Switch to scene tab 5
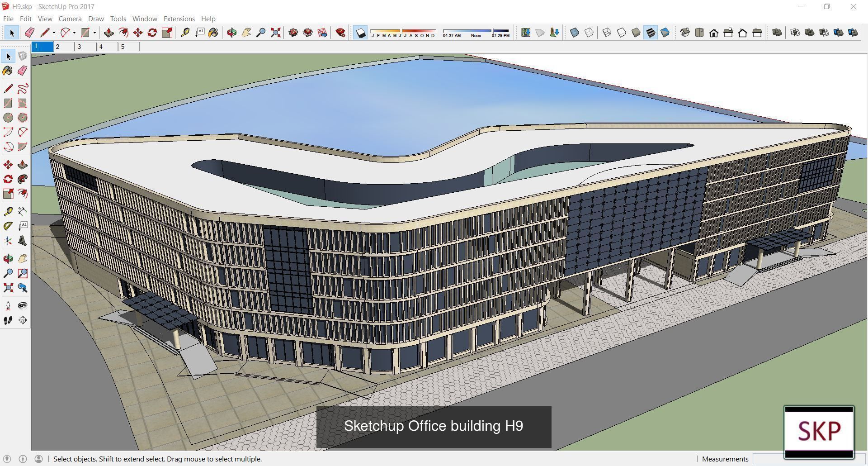The width and height of the screenshot is (868, 466). click(x=129, y=47)
